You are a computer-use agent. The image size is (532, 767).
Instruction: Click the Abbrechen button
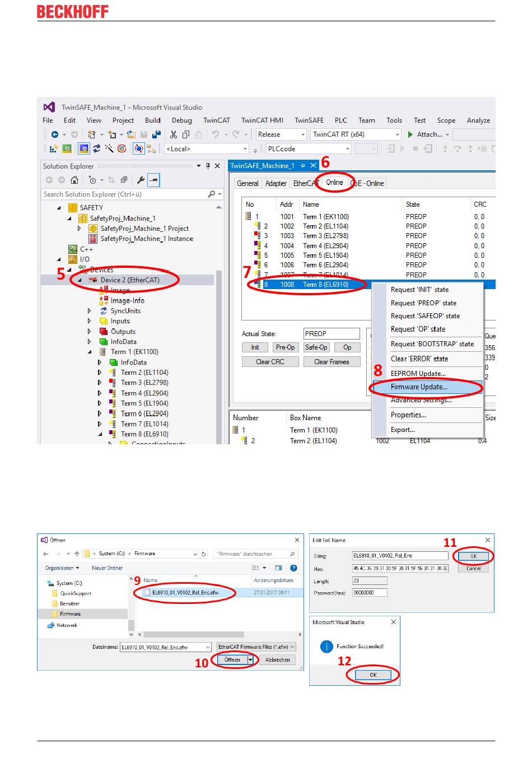coord(278,660)
